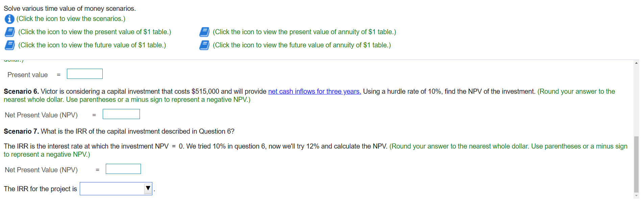
Task: Click the present value of $1 table link text
Action: pos(95,32)
